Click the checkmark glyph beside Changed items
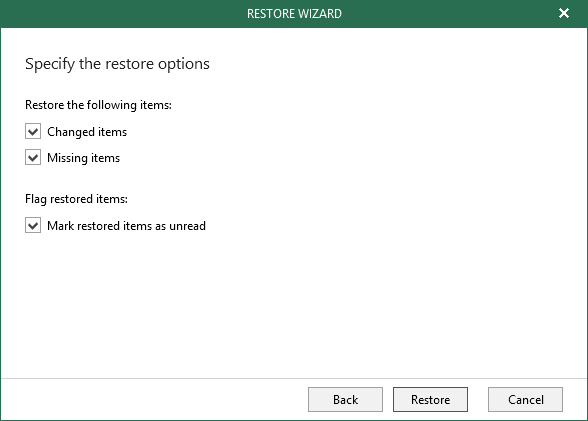This screenshot has width=588, height=421. coord(33,132)
